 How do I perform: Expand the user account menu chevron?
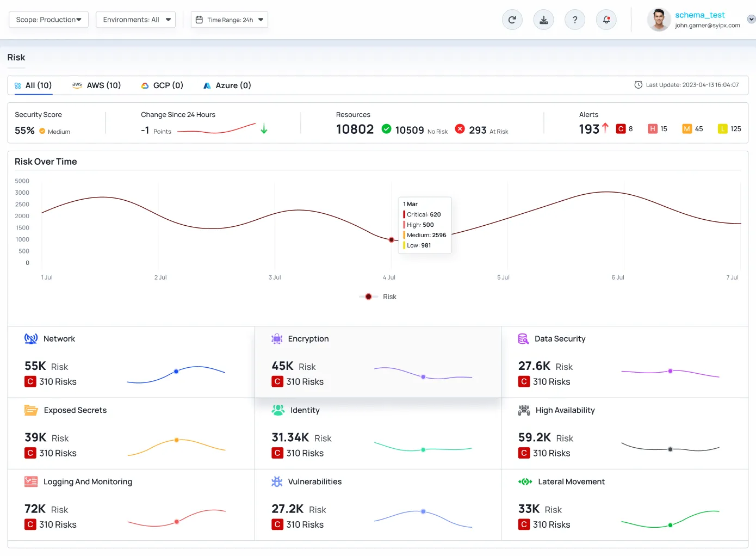(x=751, y=19)
